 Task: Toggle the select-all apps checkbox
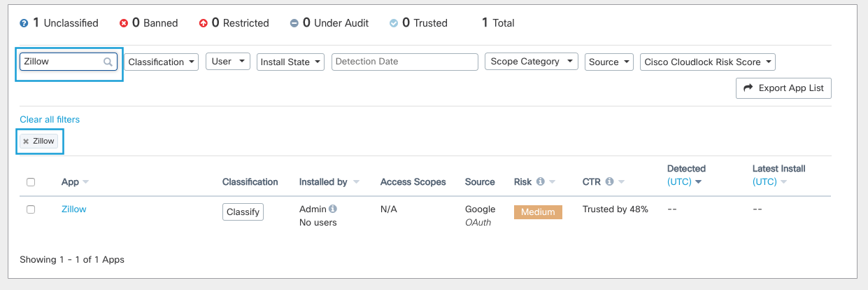31,182
